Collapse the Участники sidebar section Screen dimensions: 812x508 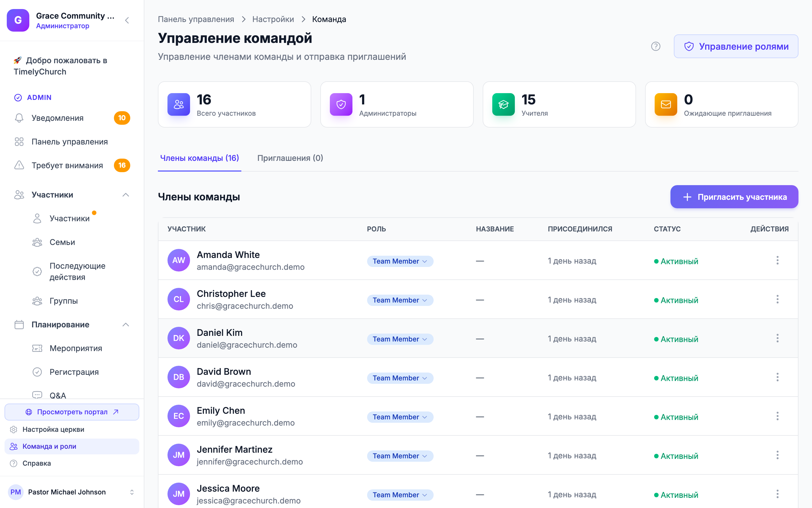(x=126, y=195)
